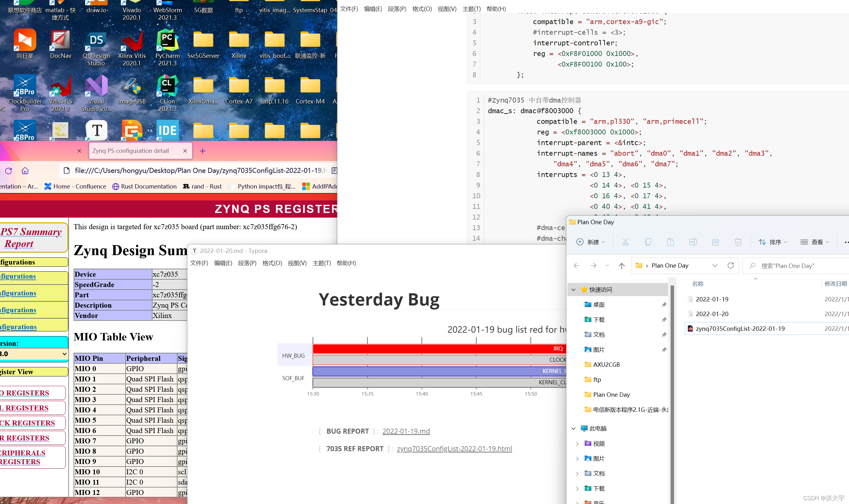Click the browser address bar URL
849x504 pixels.
pyautogui.click(x=201, y=170)
